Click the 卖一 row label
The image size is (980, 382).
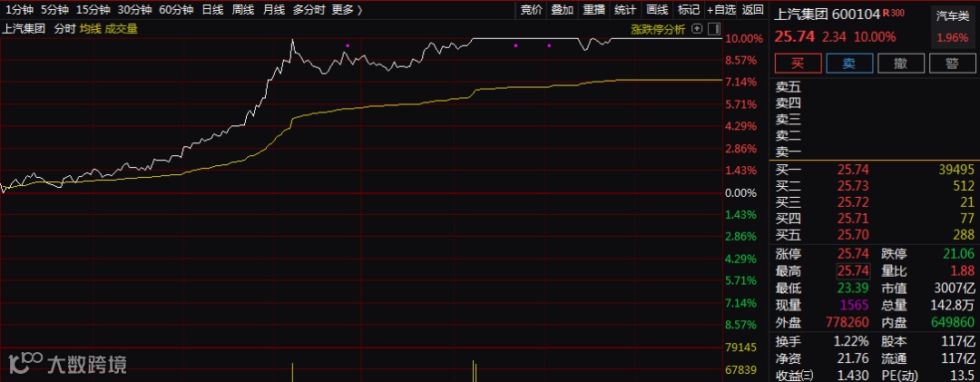[x=789, y=152]
